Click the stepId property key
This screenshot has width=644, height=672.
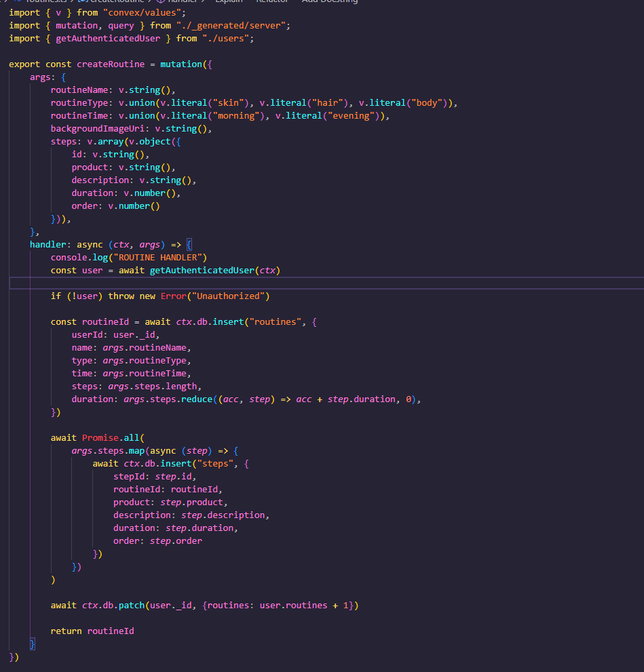pyautogui.click(x=129, y=477)
